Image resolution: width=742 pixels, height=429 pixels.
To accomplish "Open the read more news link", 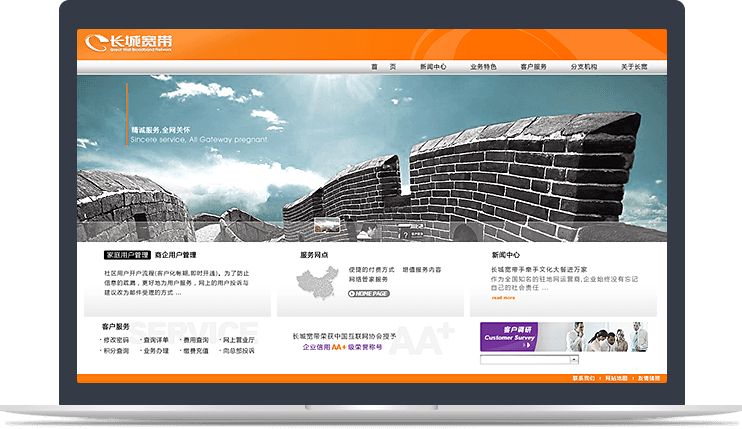I will point(503,297).
